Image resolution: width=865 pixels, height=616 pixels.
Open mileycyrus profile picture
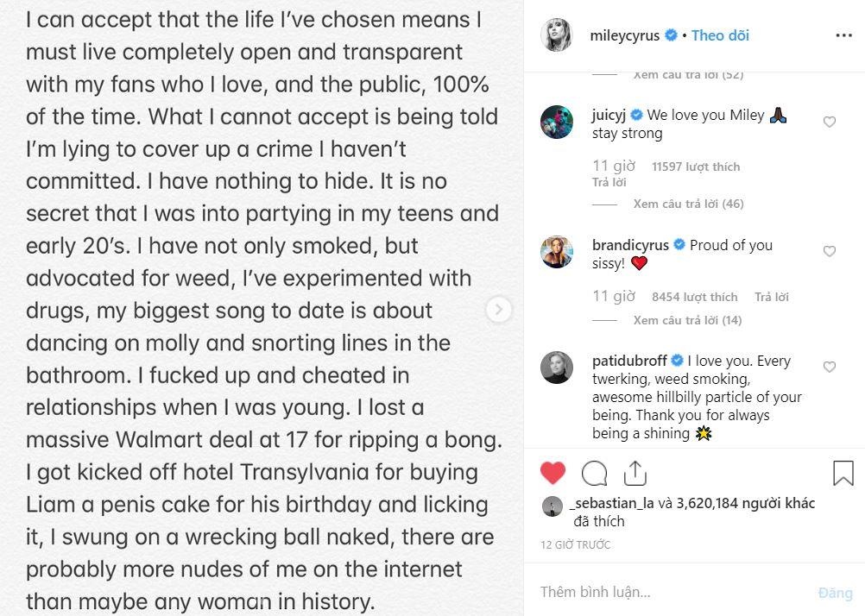[x=557, y=35]
